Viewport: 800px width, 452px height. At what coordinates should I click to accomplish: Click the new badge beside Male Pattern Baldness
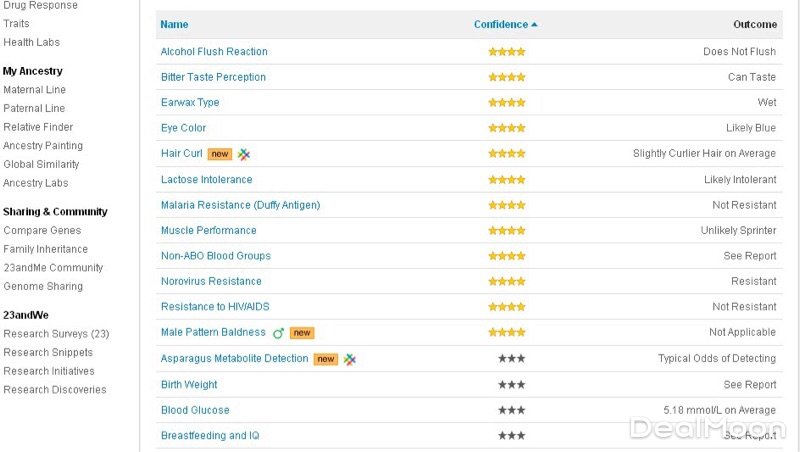(x=302, y=333)
